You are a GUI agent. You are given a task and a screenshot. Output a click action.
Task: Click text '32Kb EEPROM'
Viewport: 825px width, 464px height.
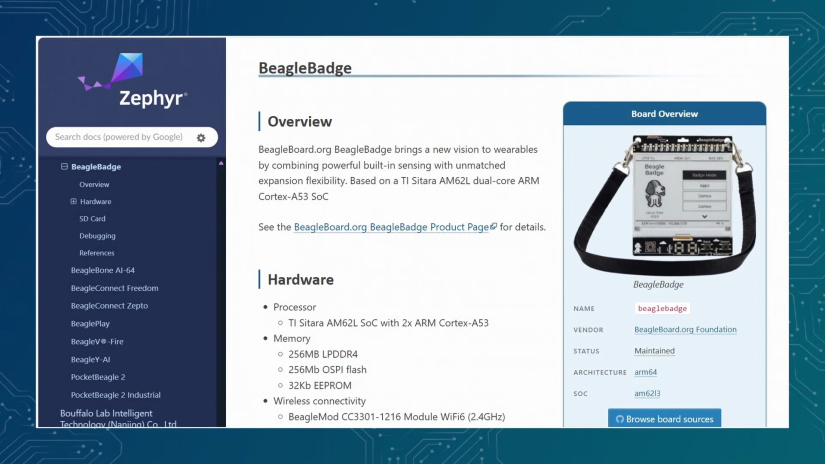coord(320,385)
